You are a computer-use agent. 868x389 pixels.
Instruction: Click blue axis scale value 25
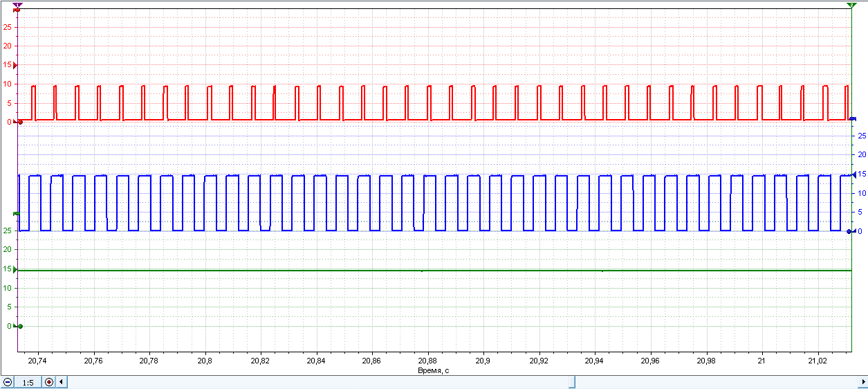pyautogui.click(x=862, y=136)
